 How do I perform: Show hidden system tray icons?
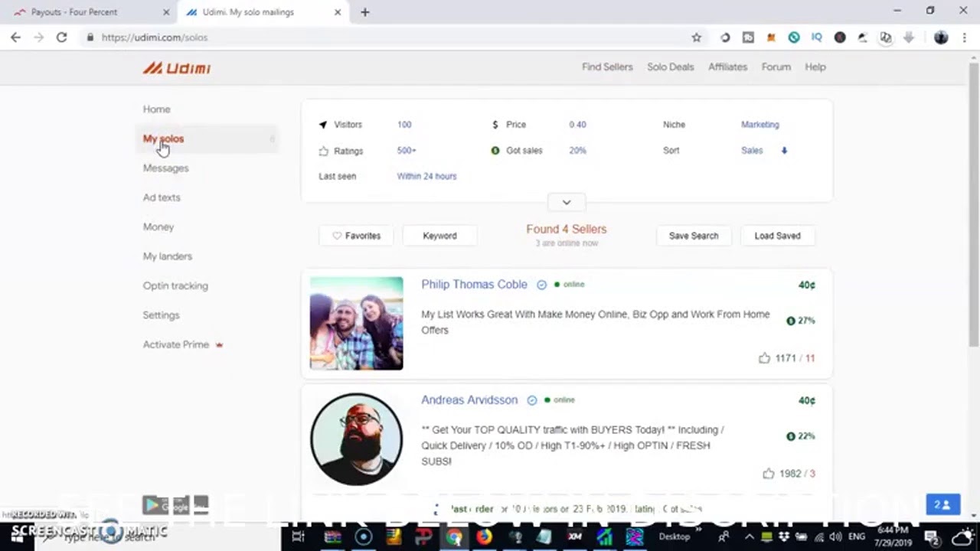click(748, 536)
